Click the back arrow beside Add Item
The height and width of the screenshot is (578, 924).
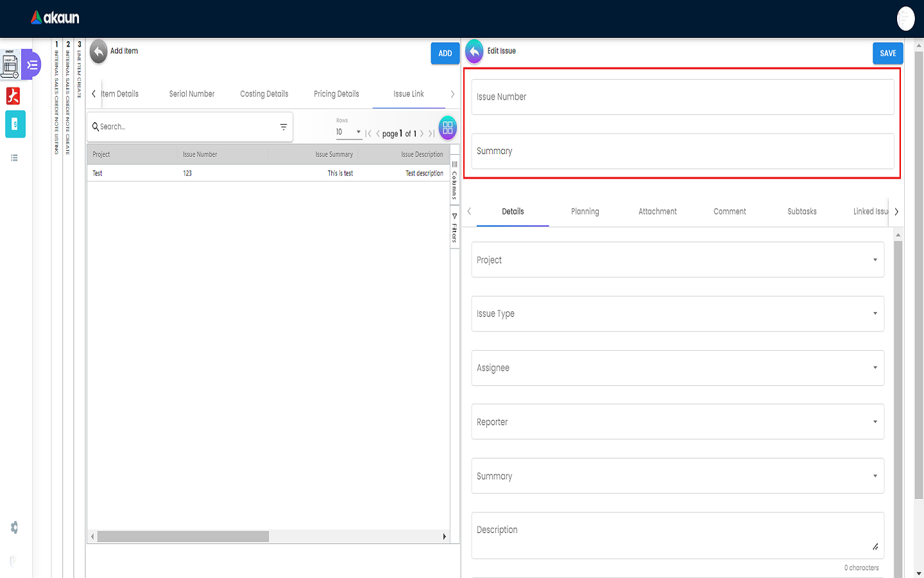click(x=98, y=52)
